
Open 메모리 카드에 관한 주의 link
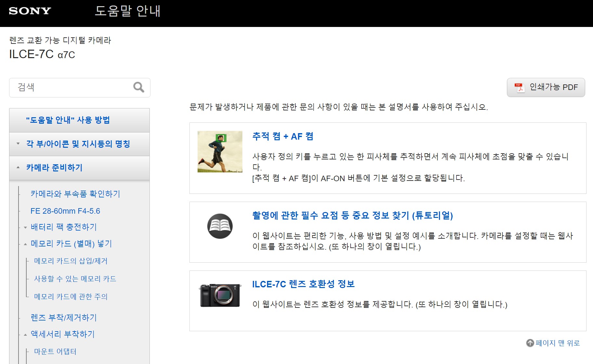pyautogui.click(x=71, y=296)
